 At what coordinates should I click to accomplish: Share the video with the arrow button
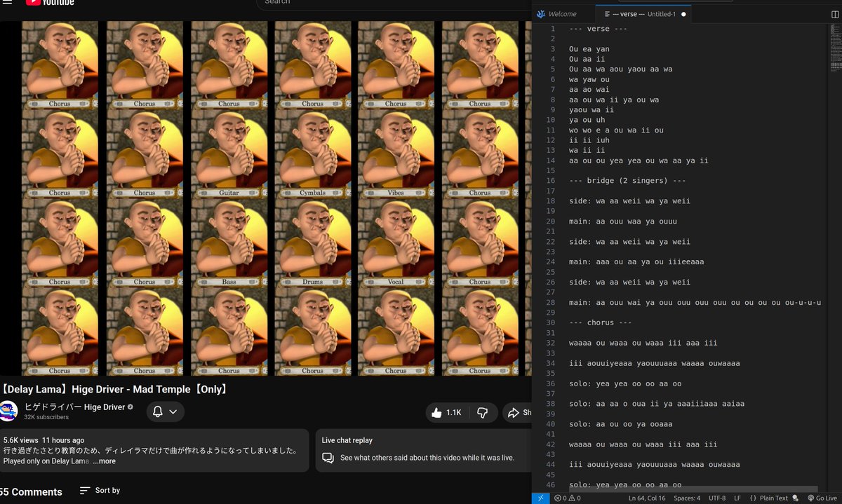pyautogui.click(x=518, y=412)
